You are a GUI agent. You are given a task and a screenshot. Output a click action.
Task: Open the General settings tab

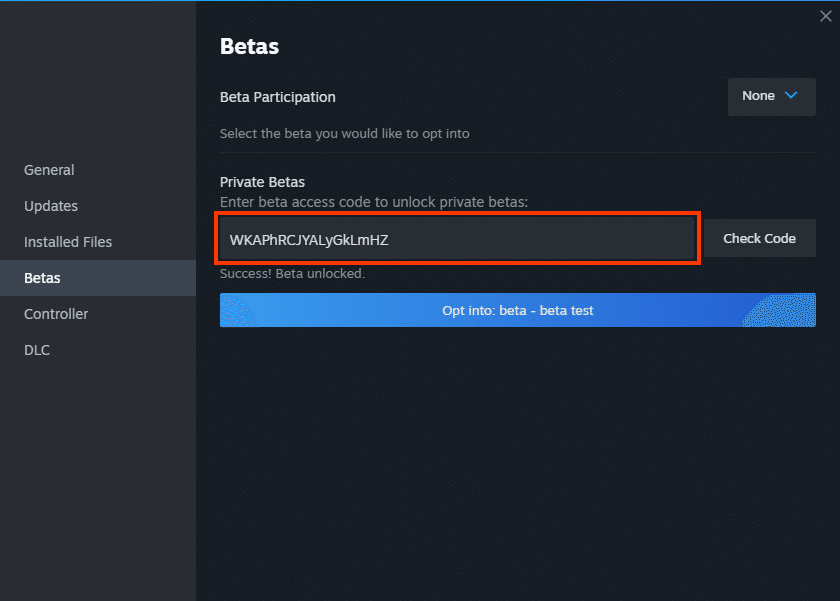pos(98,170)
